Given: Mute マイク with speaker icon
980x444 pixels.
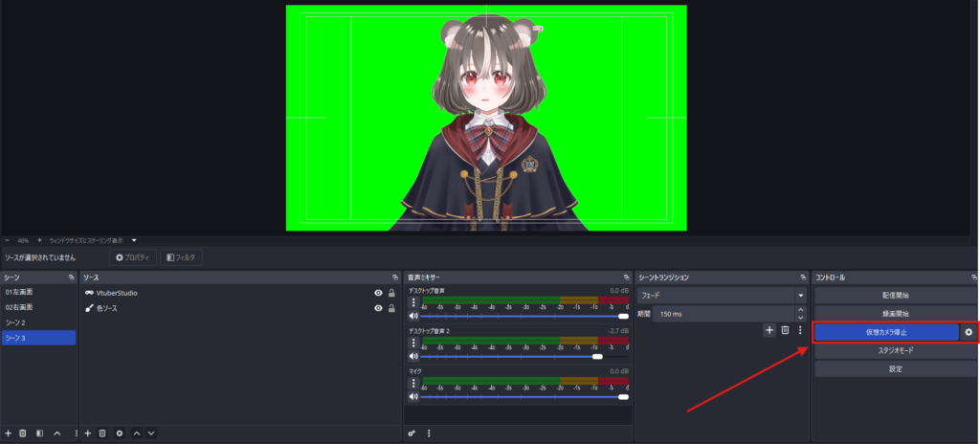Looking at the screenshot, I should [x=413, y=396].
